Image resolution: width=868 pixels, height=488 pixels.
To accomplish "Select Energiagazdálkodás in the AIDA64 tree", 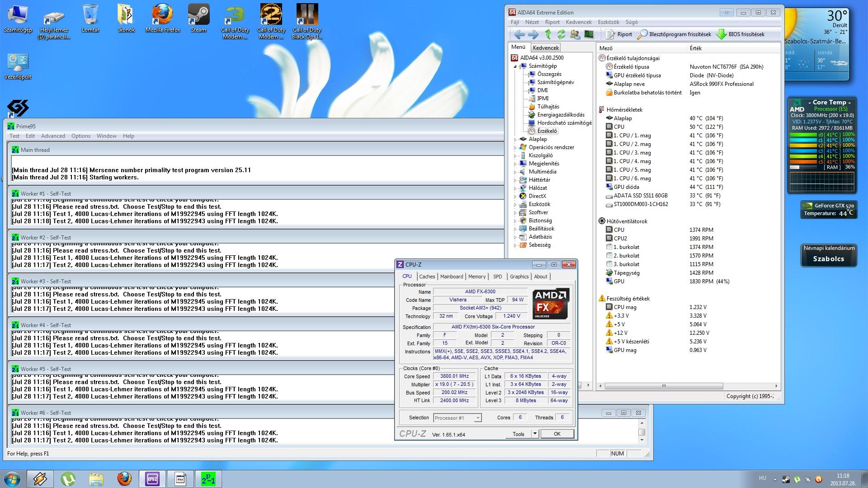I will click(561, 115).
